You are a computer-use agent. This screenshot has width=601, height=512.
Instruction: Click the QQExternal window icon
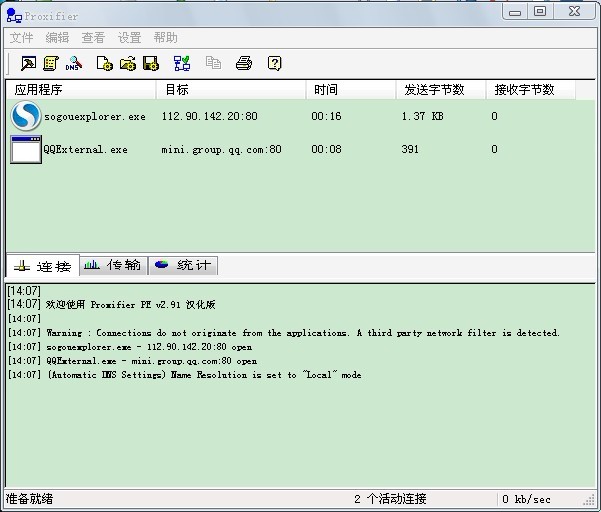point(26,149)
